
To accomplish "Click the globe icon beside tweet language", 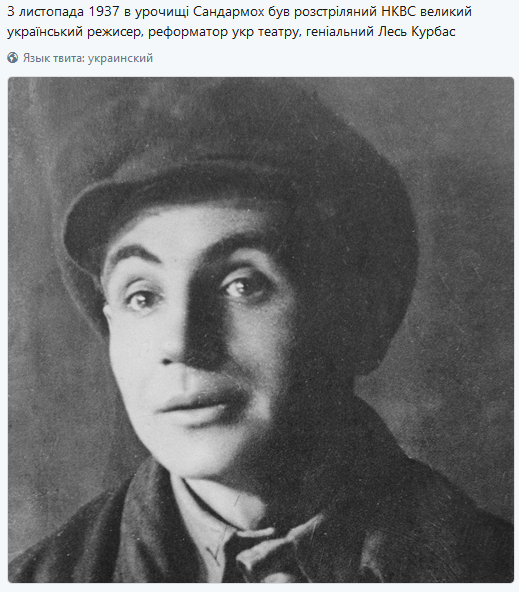I will tap(12, 58).
